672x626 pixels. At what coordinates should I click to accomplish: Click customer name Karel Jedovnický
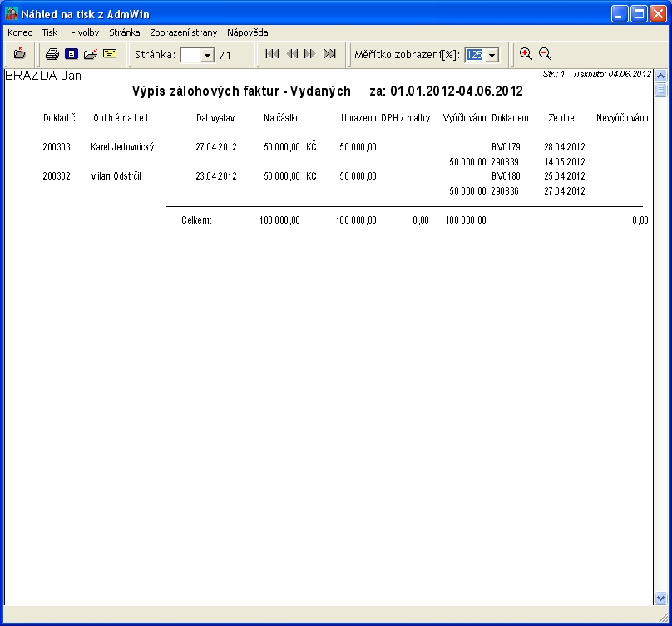point(122,147)
